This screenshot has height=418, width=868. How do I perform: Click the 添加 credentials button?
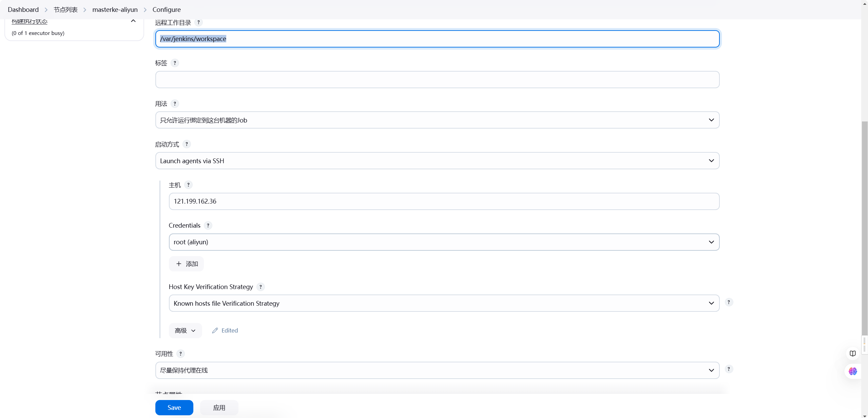point(186,264)
